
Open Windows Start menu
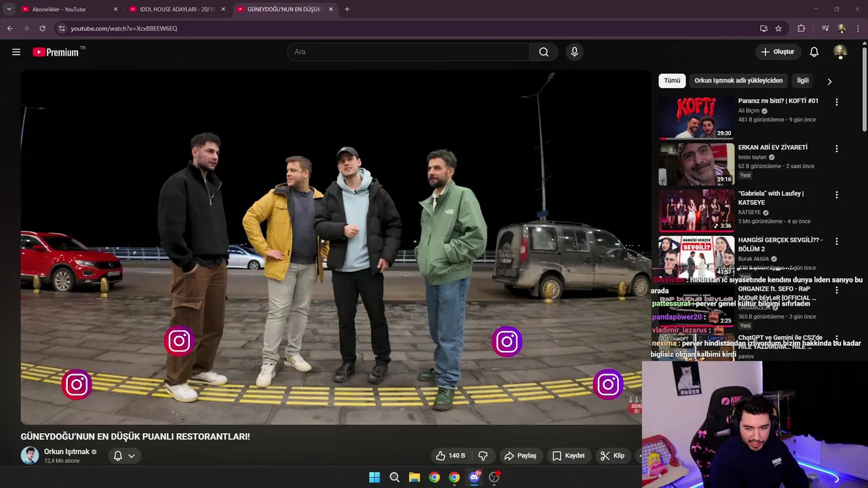coord(374,477)
